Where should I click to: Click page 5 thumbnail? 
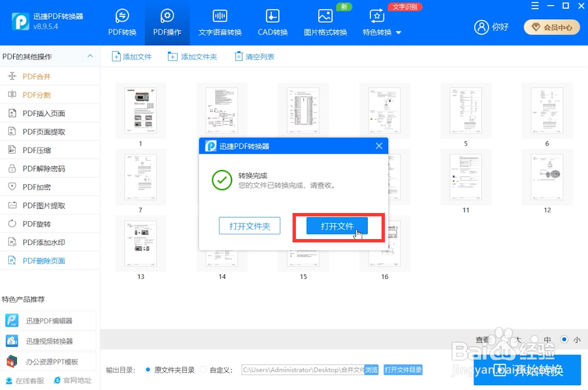466,110
